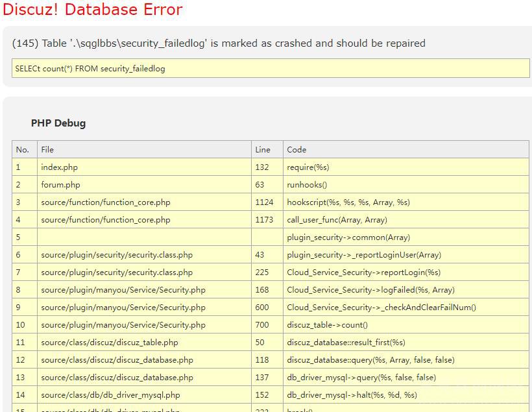Select the "discuz_database::query(%s, Array, false, false)" code
The height and width of the screenshot is (412, 532).
tap(371, 360)
